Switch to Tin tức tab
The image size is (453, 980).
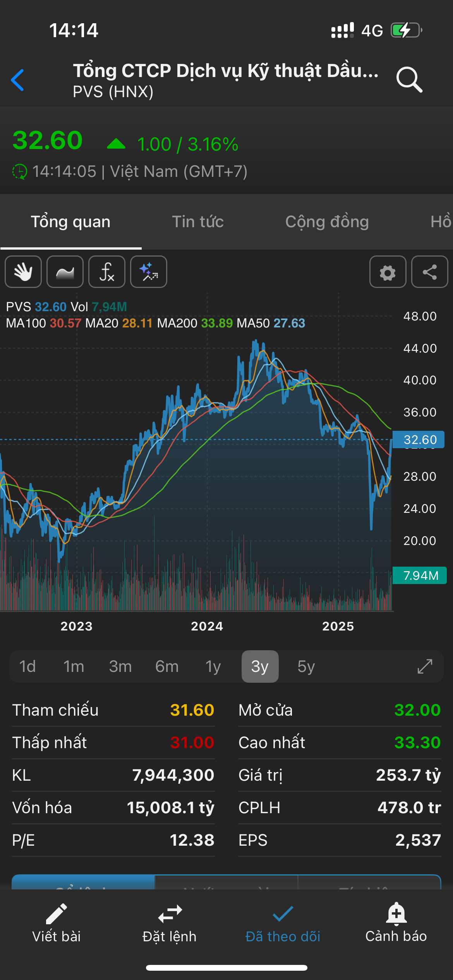click(x=198, y=222)
